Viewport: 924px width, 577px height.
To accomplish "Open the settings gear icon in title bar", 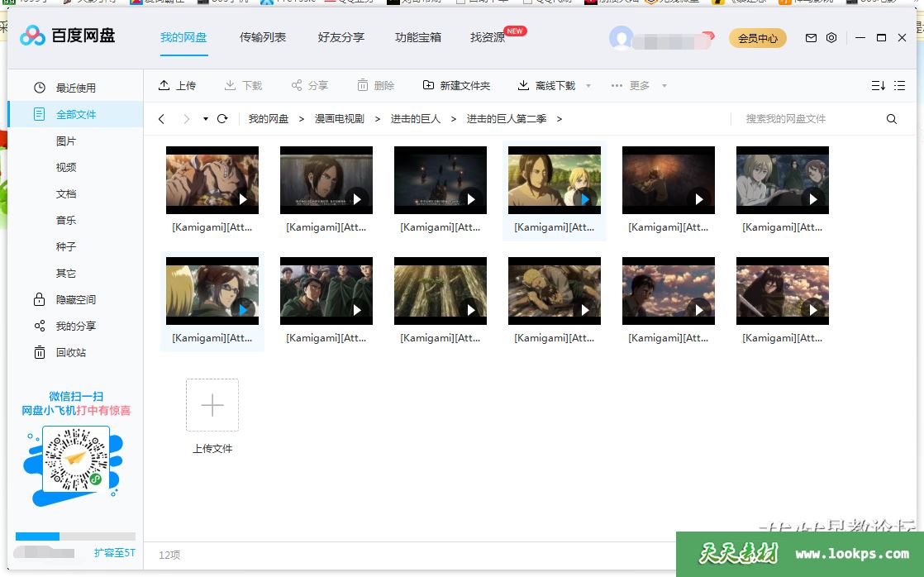I will pyautogui.click(x=831, y=38).
